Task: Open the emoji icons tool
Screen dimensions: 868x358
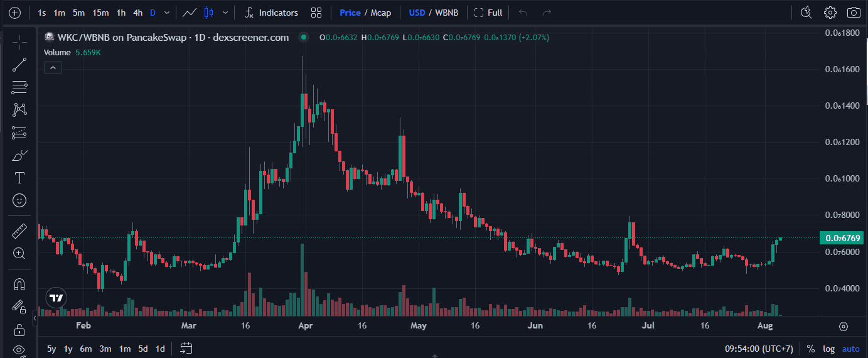Action: point(19,200)
